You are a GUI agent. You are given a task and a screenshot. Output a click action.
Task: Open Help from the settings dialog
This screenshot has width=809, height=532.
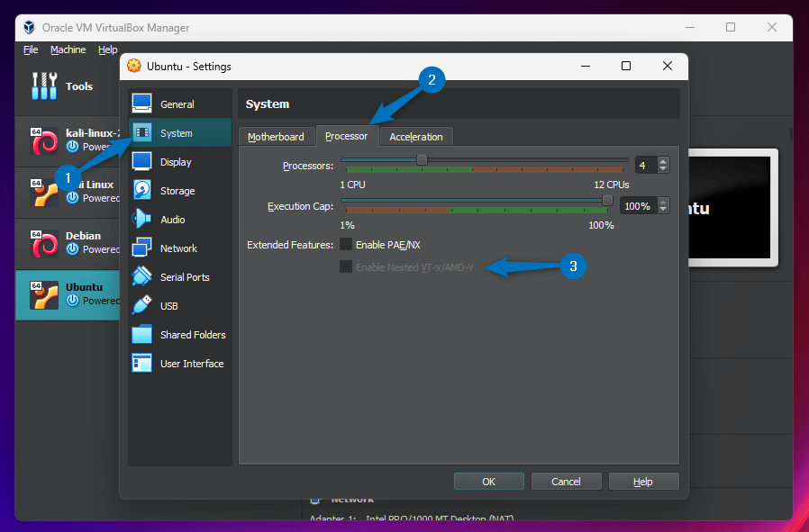click(643, 481)
